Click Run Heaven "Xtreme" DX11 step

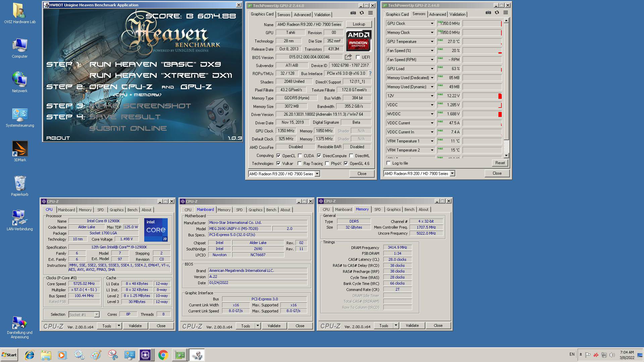pyautogui.click(x=161, y=75)
